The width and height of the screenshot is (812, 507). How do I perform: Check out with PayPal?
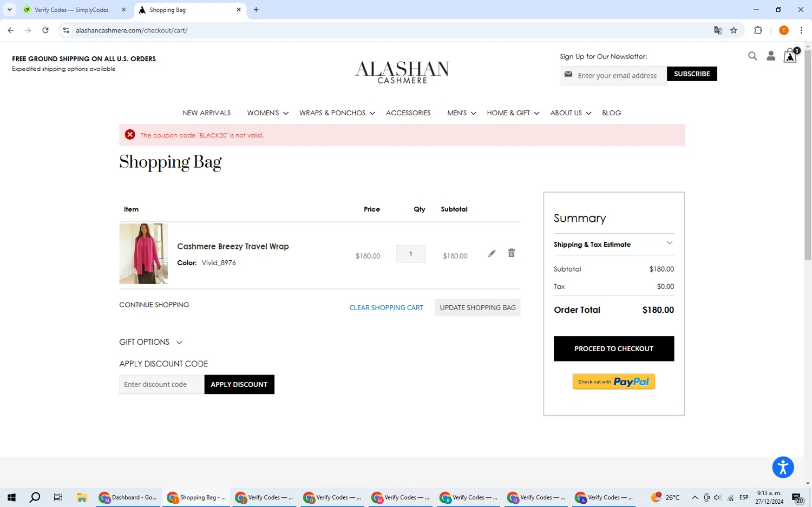click(613, 381)
